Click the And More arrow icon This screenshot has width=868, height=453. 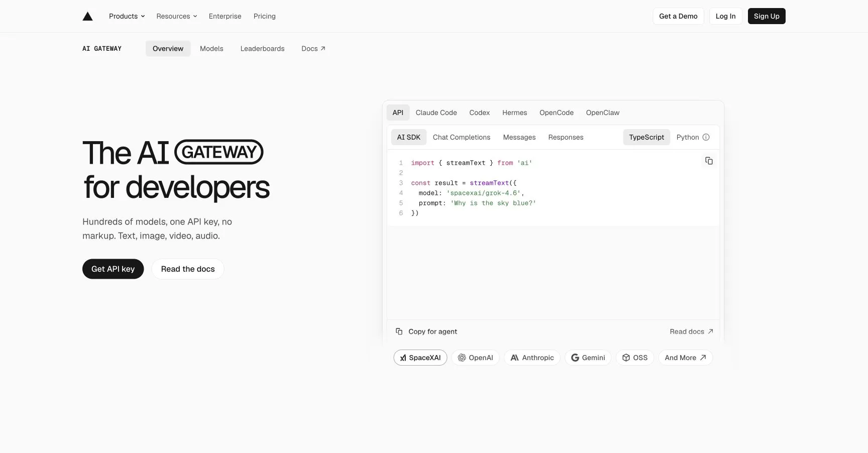point(703,358)
